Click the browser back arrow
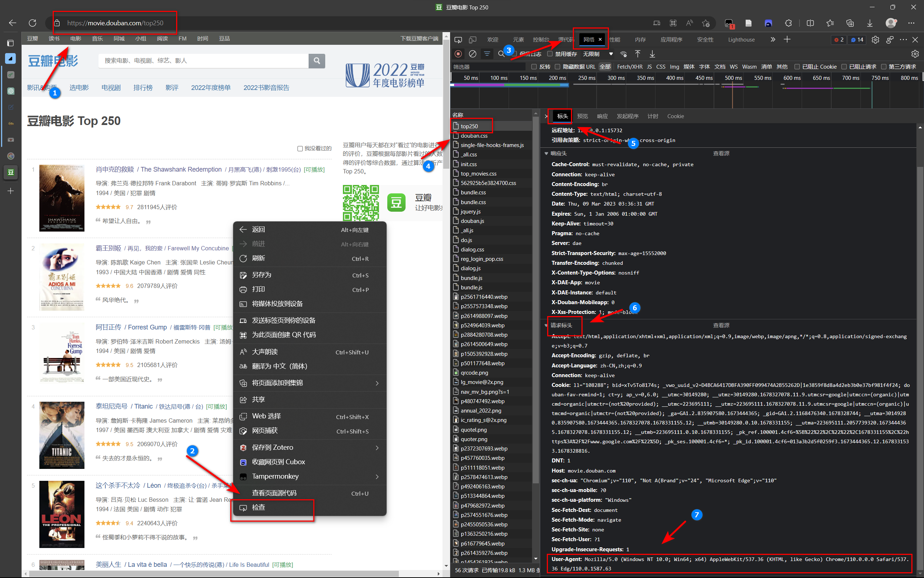924x578 pixels. pos(13,23)
